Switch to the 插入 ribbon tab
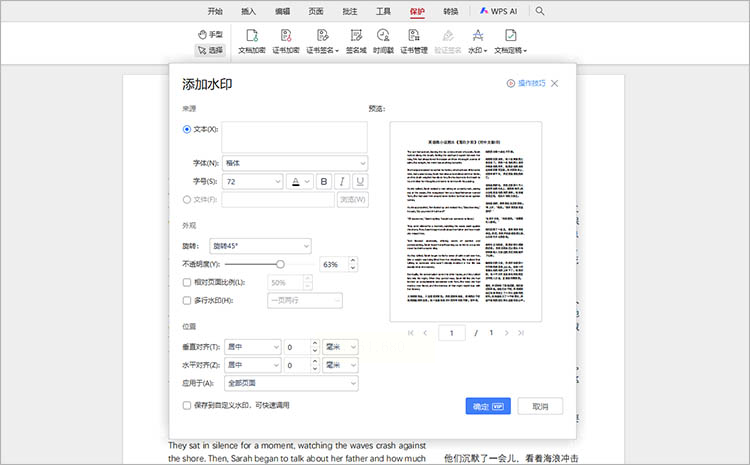 (248, 11)
